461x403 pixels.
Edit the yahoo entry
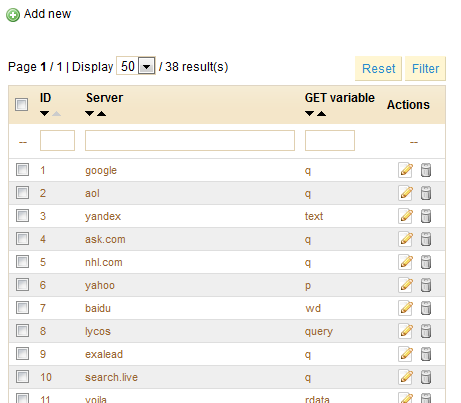tap(406, 285)
